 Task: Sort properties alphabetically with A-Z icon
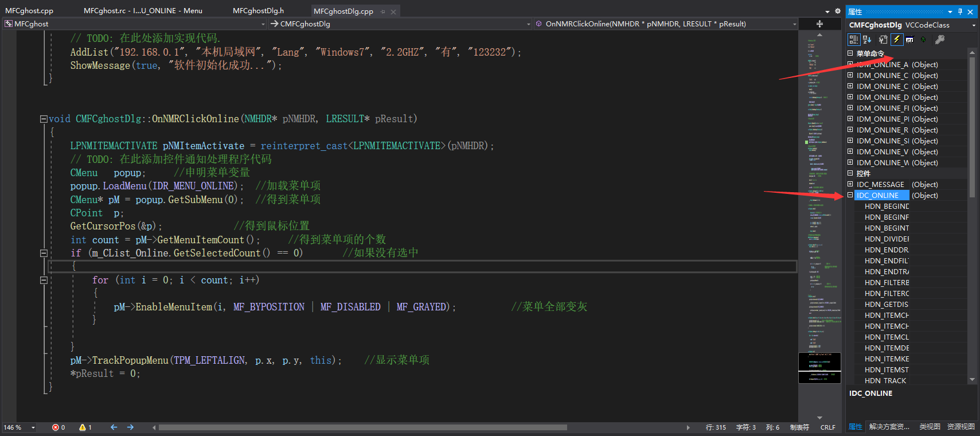pos(867,40)
